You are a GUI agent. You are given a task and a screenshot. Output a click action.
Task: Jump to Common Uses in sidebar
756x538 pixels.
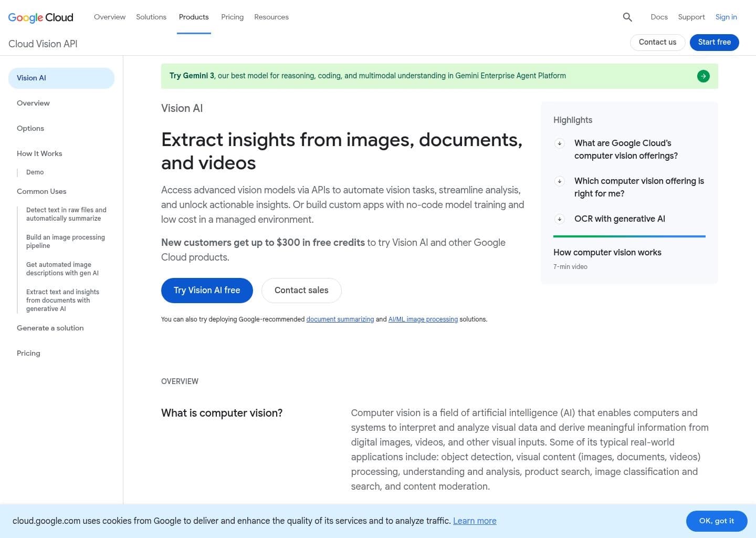[x=41, y=191]
